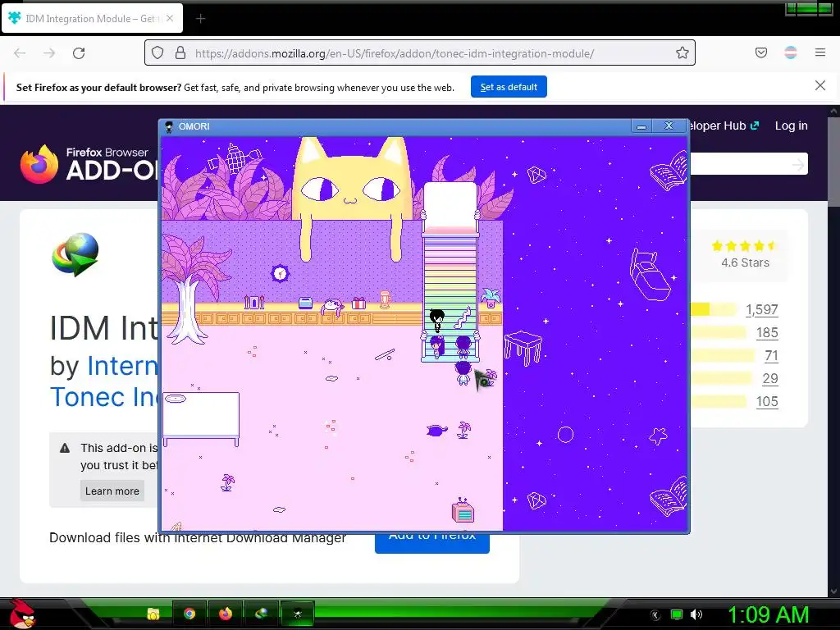The image size is (840, 630).
Task: Click the 1:09 AM taskbar clock
Action: pos(768,614)
